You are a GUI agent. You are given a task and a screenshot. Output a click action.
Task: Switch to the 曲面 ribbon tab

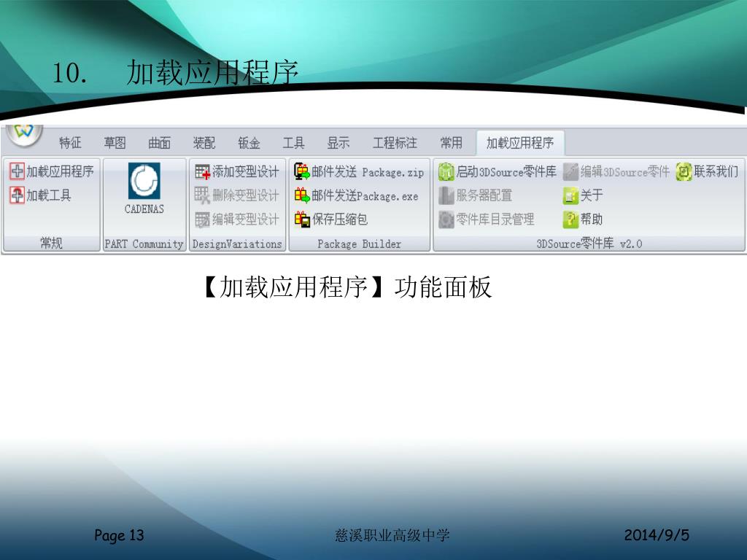(x=159, y=143)
